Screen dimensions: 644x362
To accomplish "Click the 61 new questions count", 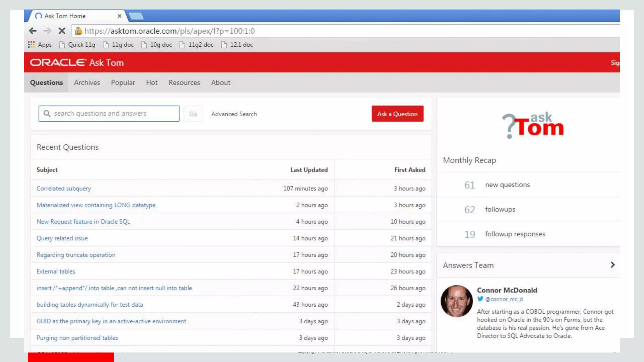I will (x=469, y=185).
